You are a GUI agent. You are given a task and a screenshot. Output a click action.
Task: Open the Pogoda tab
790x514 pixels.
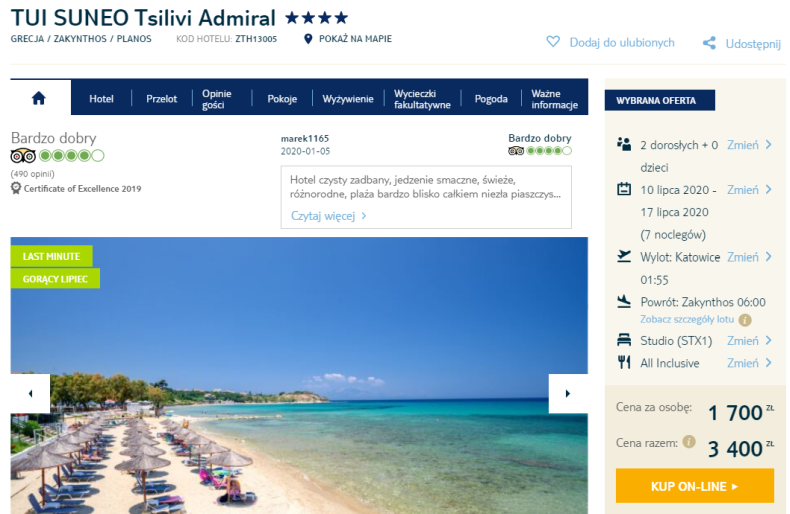[491, 99]
